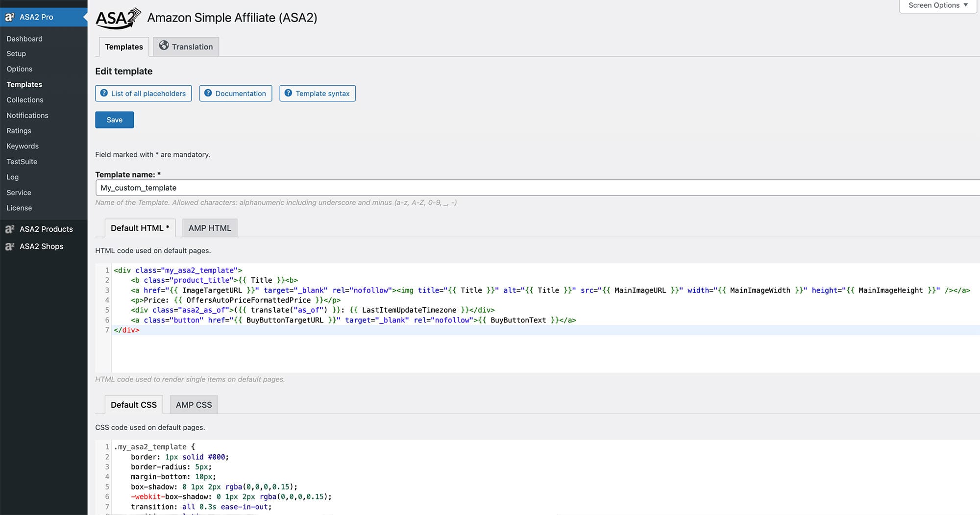The height and width of the screenshot is (515, 980).
Task: Switch to the Translation tab
Action: 186,47
